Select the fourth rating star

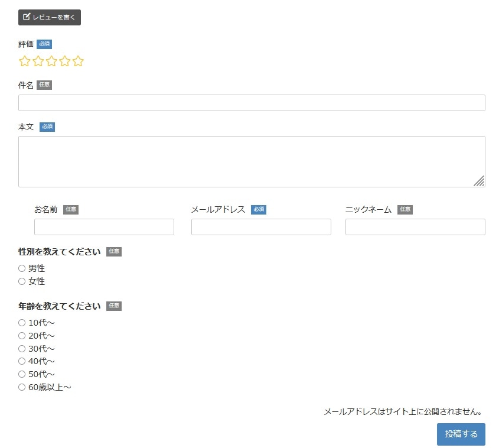pos(64,61)
